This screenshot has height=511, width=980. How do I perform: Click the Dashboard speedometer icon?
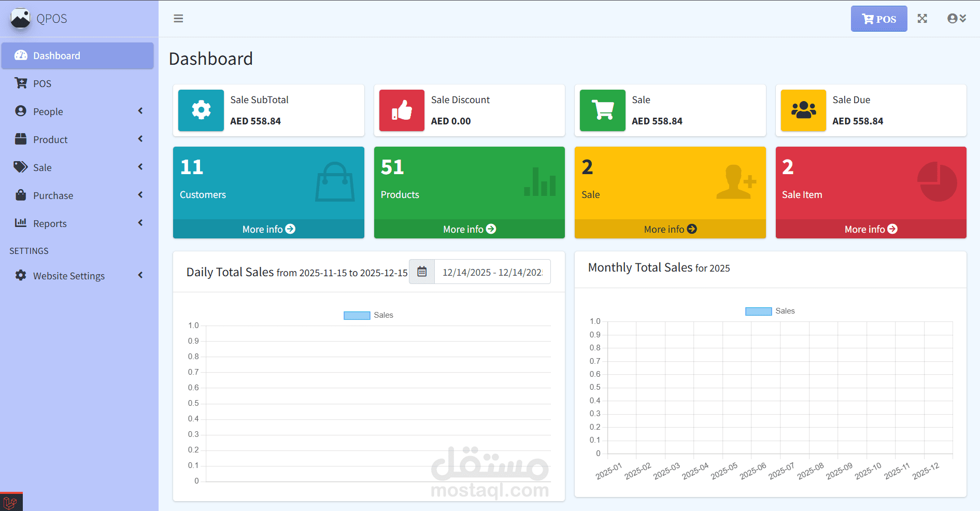(x=21, y=55)
